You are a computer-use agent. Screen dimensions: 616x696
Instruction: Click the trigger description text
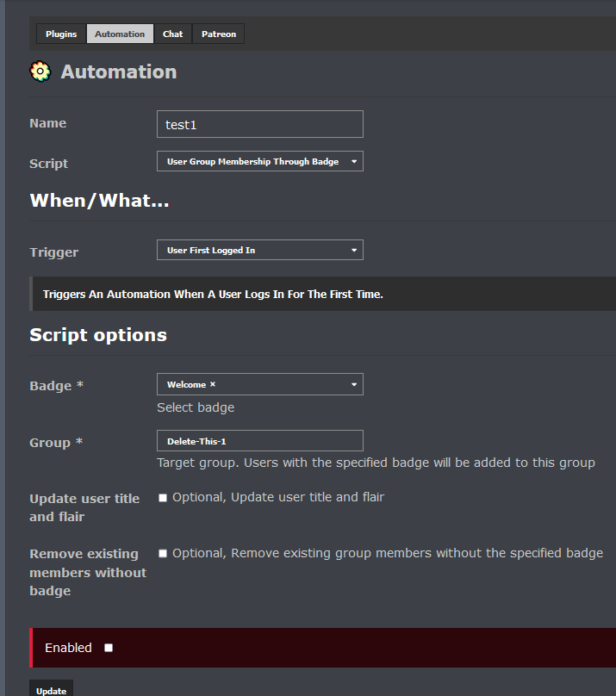click(x=213, y=295)
